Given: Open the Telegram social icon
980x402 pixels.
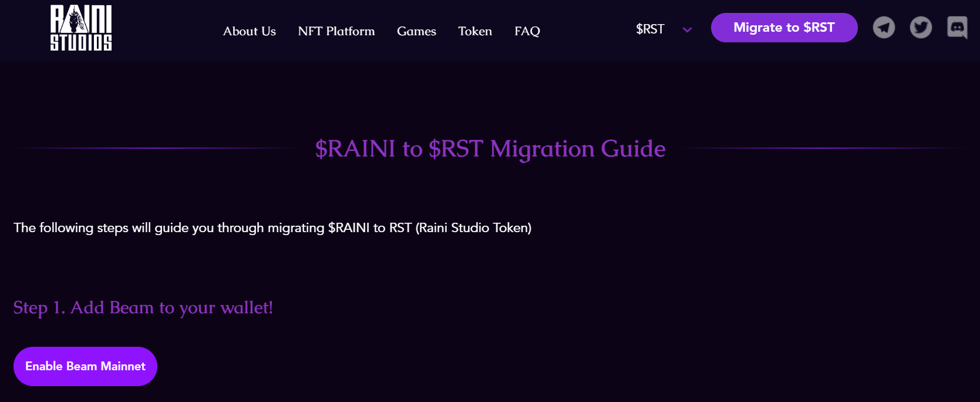Looking at the screenshot, I should tap(884, 27).
